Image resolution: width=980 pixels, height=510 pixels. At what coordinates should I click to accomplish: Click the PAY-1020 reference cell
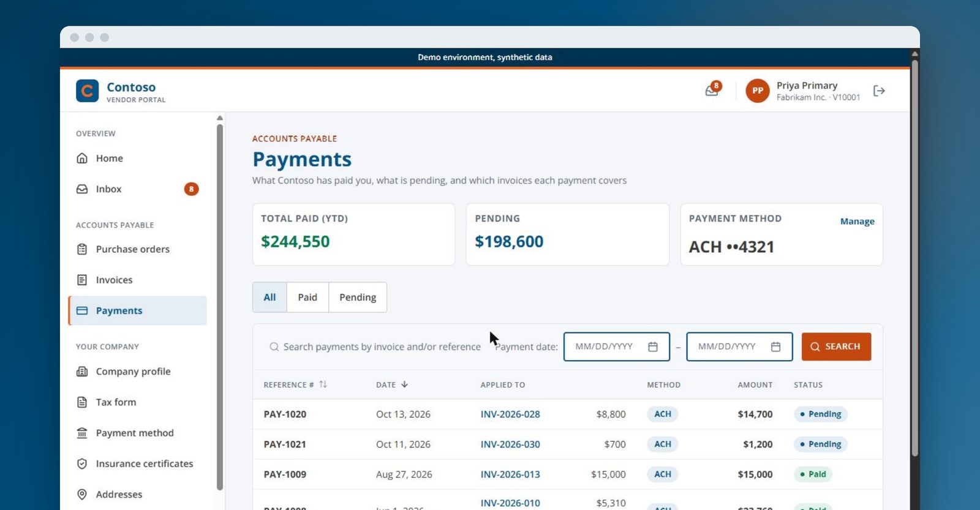[285, 414]
